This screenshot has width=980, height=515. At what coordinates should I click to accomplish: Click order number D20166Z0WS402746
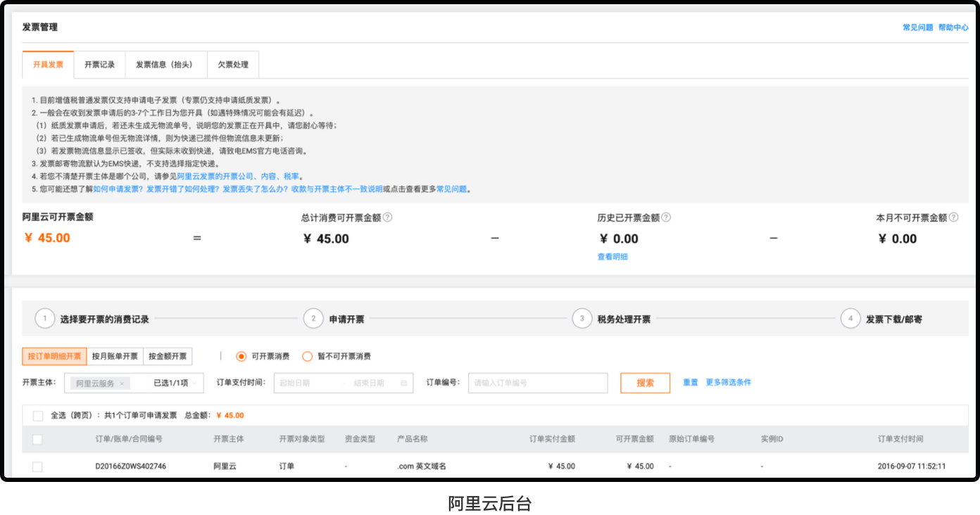pyautogui.click(x=131, y=466)
